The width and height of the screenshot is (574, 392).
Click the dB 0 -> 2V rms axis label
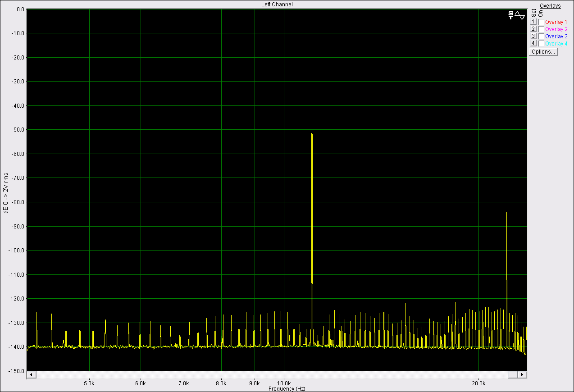(x=6, y=193)
